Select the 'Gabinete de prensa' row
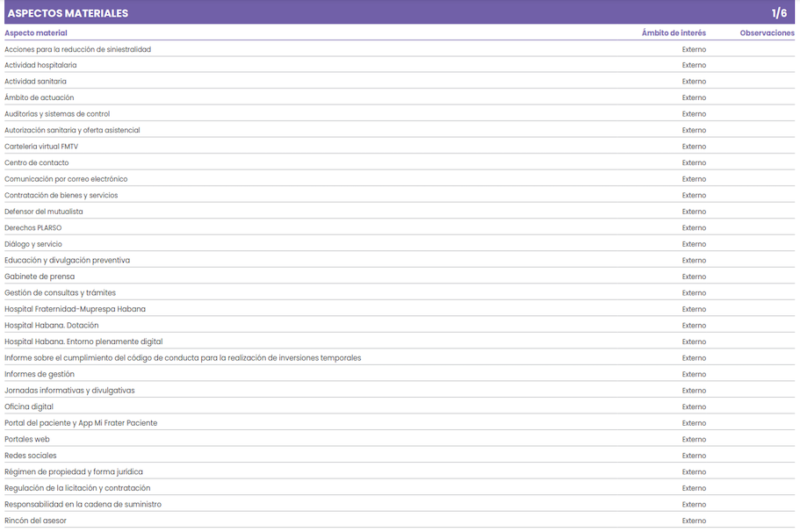This screenshot has height=532, width=800. pyautogui.click(x=400, y=277)
